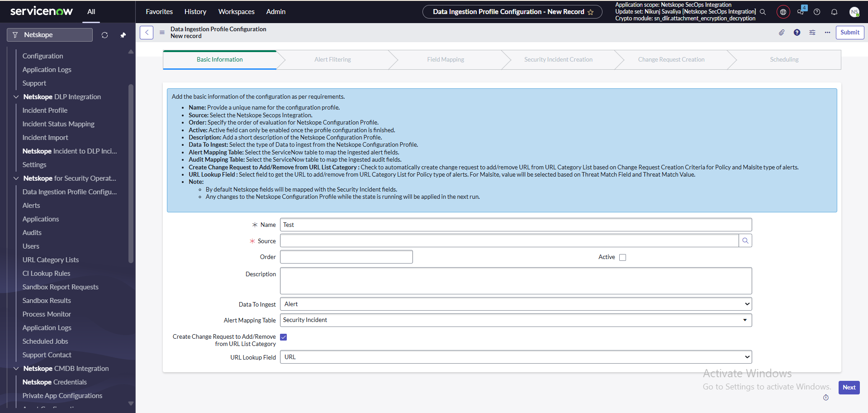Open the Scheduled Jobs module
The image size is (868, 413).
point(45,341)
